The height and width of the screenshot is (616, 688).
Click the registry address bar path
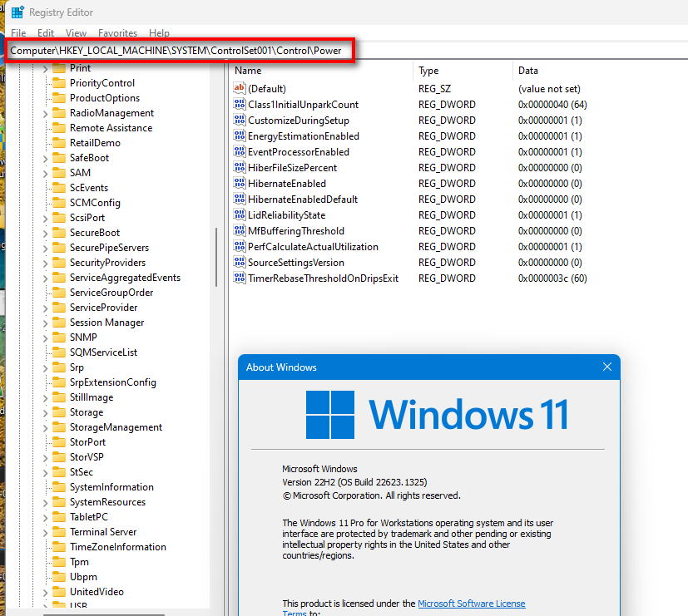click(x=176, y=51)
